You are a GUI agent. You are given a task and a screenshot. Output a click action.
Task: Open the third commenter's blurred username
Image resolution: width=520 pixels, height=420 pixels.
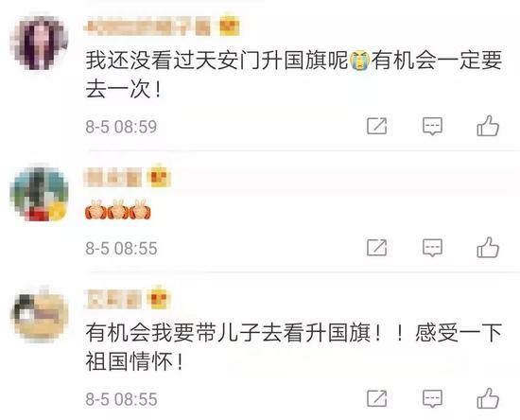click(x=113, y=299)
